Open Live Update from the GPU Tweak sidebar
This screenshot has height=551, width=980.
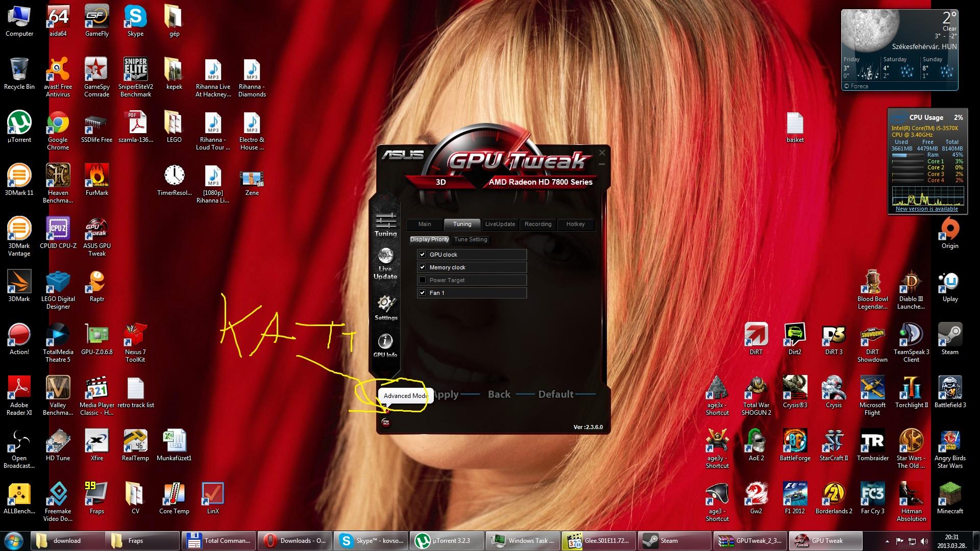[385, 264]
